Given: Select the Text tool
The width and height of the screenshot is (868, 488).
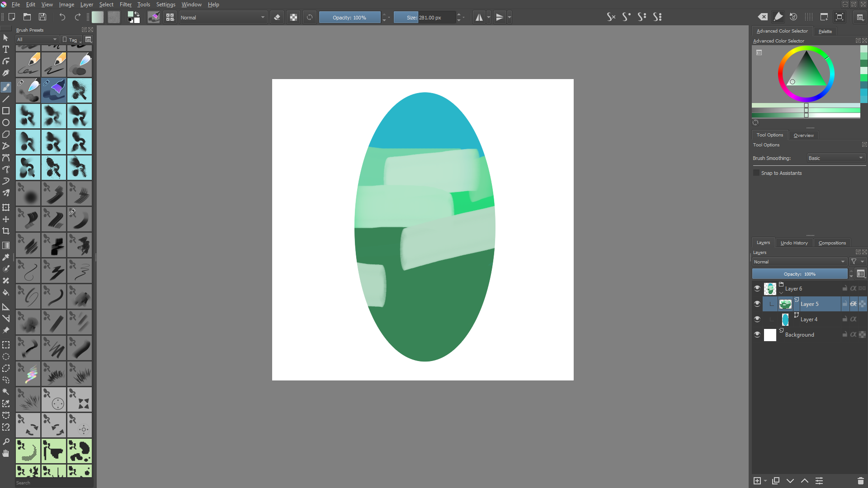Looking at the screenshot, I should point(6,49).
